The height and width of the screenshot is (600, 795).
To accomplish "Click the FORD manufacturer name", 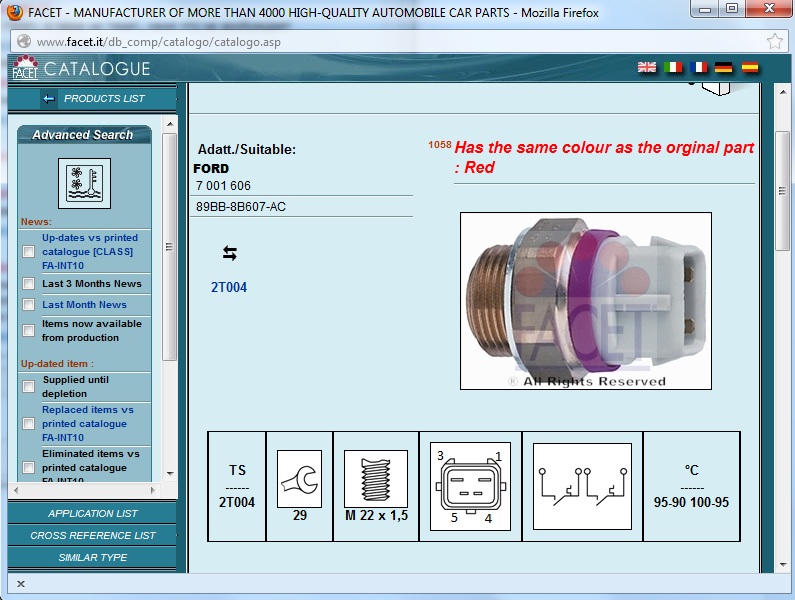I will 211,168.
